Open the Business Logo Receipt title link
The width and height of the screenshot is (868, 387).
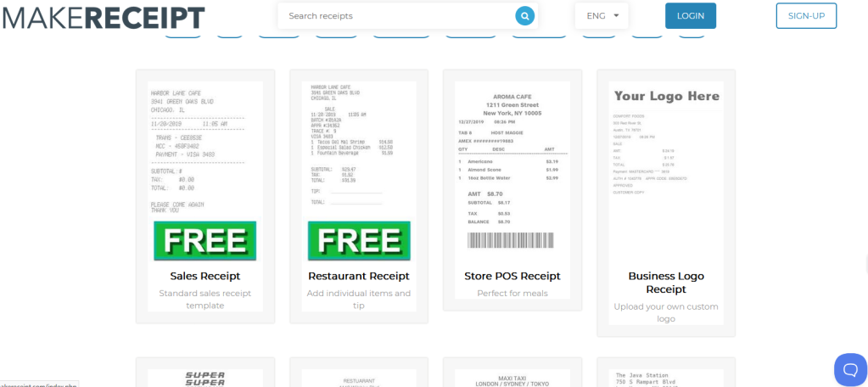665,283
